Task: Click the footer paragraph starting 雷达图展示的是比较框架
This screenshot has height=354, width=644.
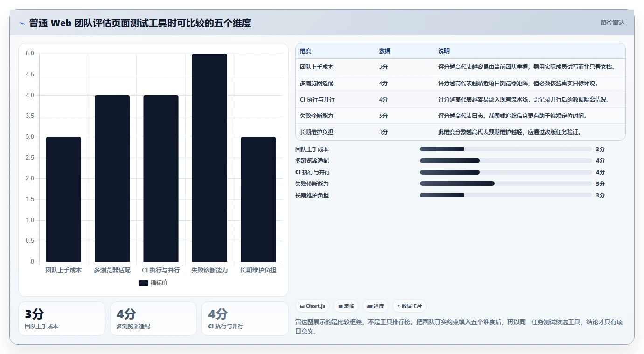Action: click(x=459, y=327)
